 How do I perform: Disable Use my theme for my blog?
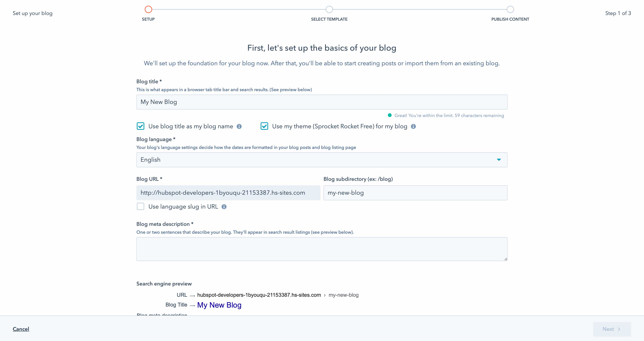click(x=264, y=126)
